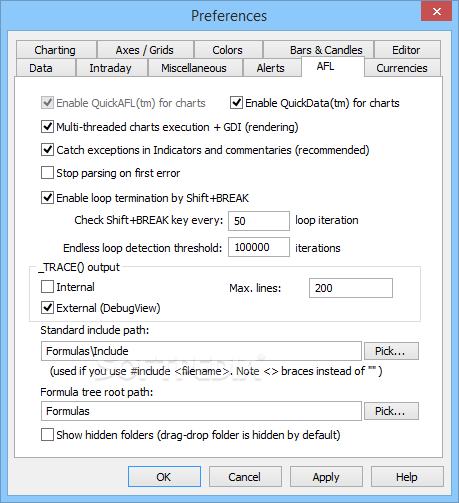Apply the preference changes
Viewport: 459px width, 503px height.
[326, 477]
